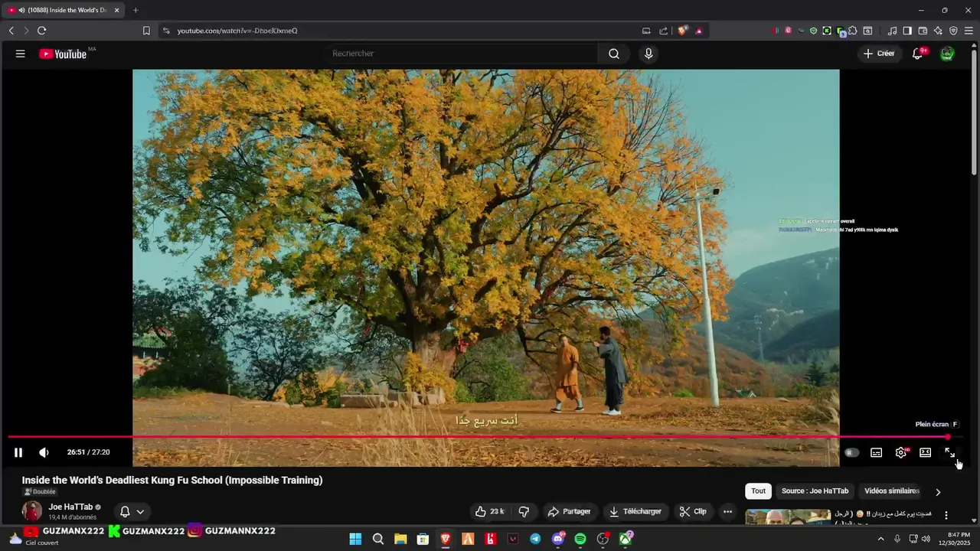980x551 pixels.
Task: Go back in browser
Action: tap(11, 31)
